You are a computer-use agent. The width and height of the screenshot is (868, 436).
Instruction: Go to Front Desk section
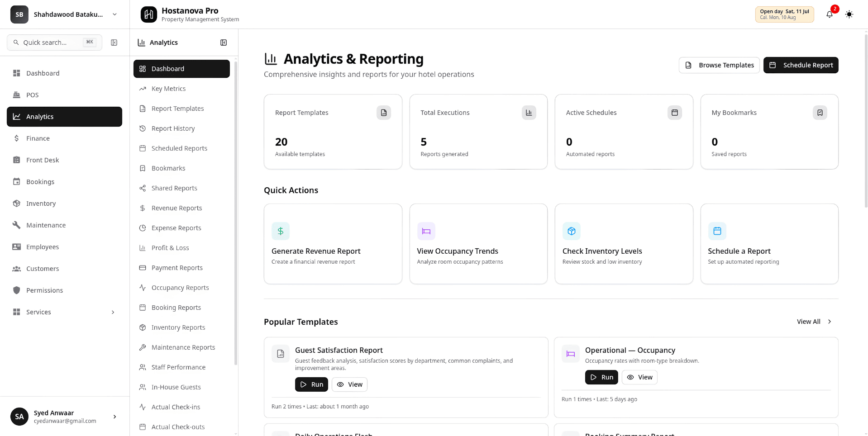64,160
